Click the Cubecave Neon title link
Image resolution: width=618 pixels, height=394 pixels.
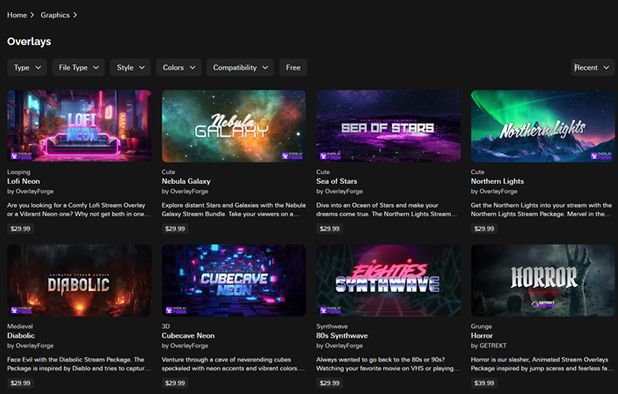point(188,336)
